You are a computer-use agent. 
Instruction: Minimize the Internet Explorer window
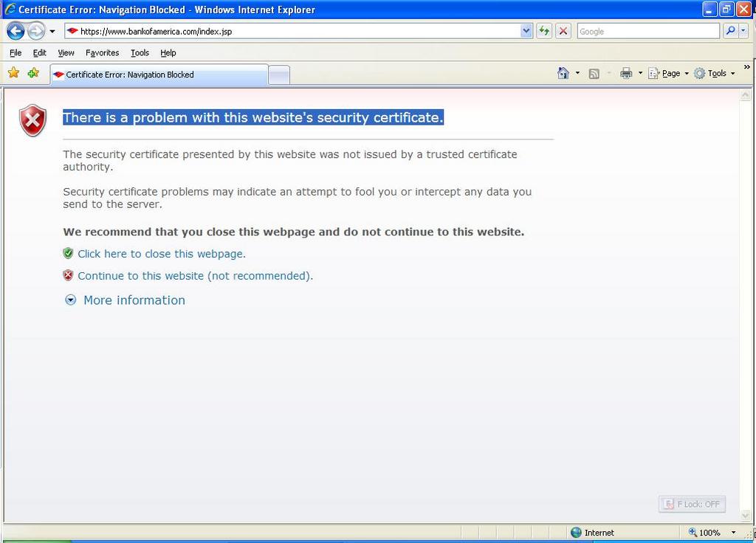709,9
